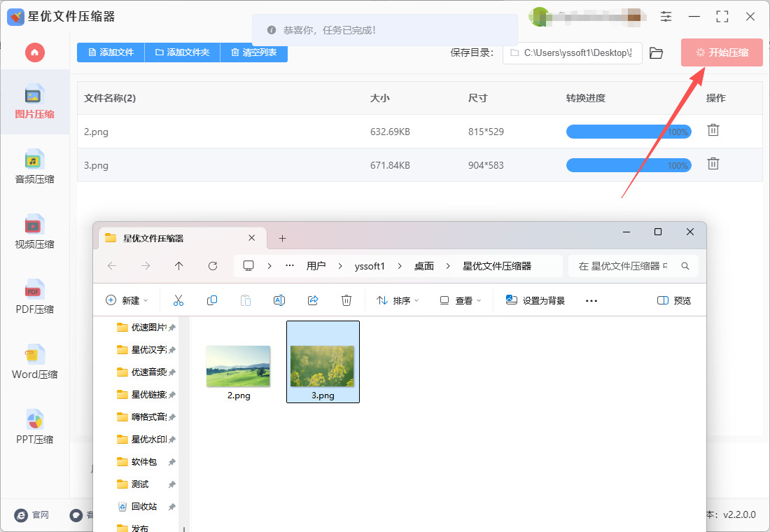Open the PPT压缩 tool
770x532 pixels.
coord(34,427)
